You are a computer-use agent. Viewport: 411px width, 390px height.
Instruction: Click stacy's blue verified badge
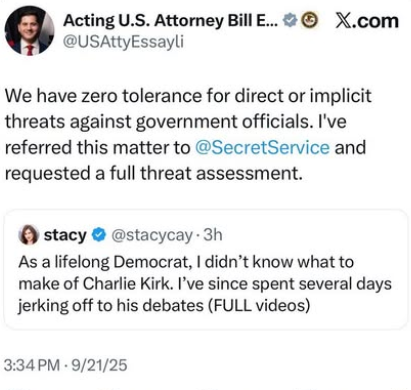coord(99,235)
